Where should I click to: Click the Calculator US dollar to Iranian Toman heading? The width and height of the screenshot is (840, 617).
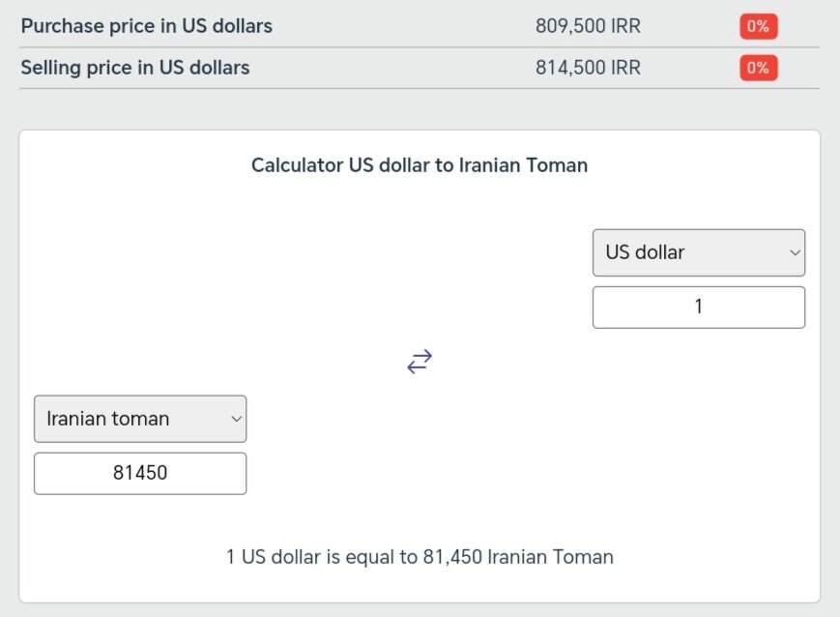(419, 164)
